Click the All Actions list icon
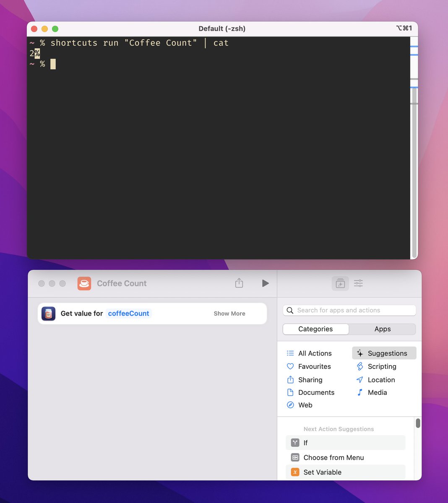 tap(290, 353)
